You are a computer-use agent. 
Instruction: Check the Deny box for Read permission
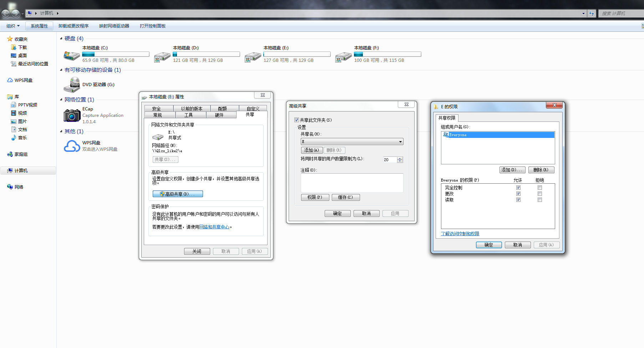coord(540,200)
